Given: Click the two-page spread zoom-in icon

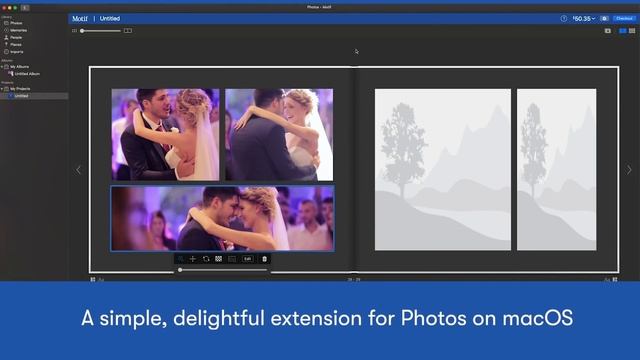Looking at the screenshot, I should [128, 31].
